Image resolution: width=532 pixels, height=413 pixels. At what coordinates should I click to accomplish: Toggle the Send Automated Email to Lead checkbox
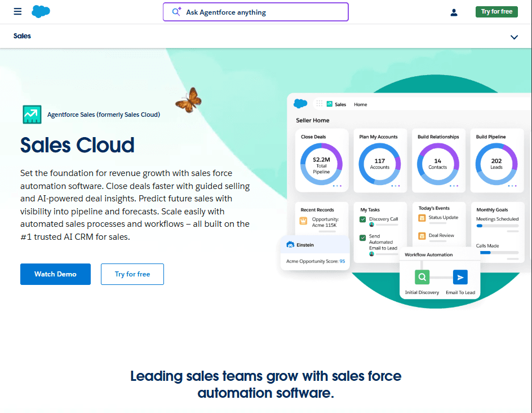[x=363, y=238]
